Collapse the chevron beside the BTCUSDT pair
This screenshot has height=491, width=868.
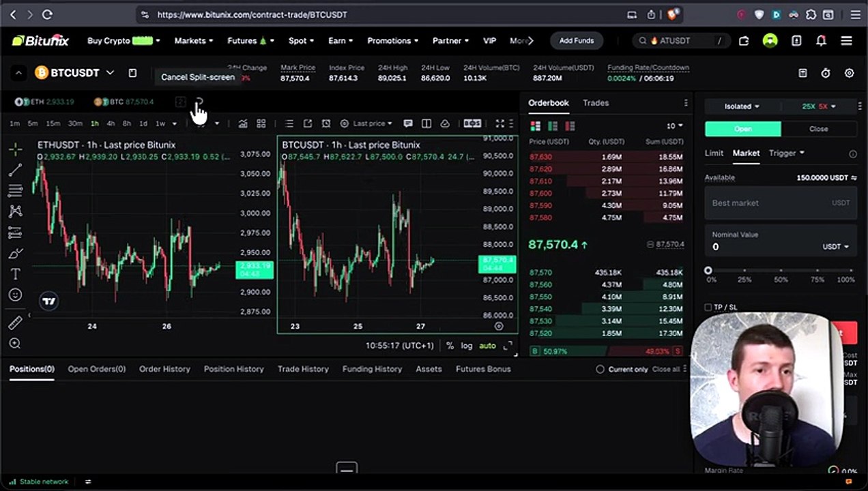pos(18,73)
